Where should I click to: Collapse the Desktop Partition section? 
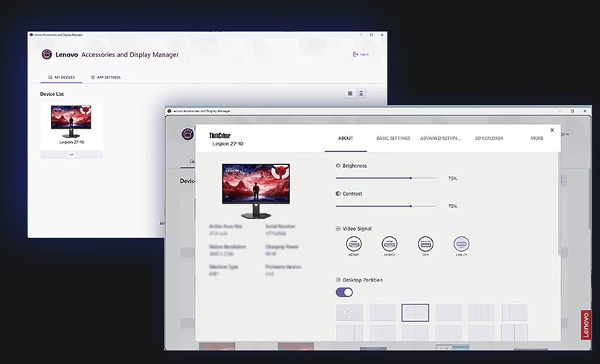pyautogui.click(x=338, y=280)
